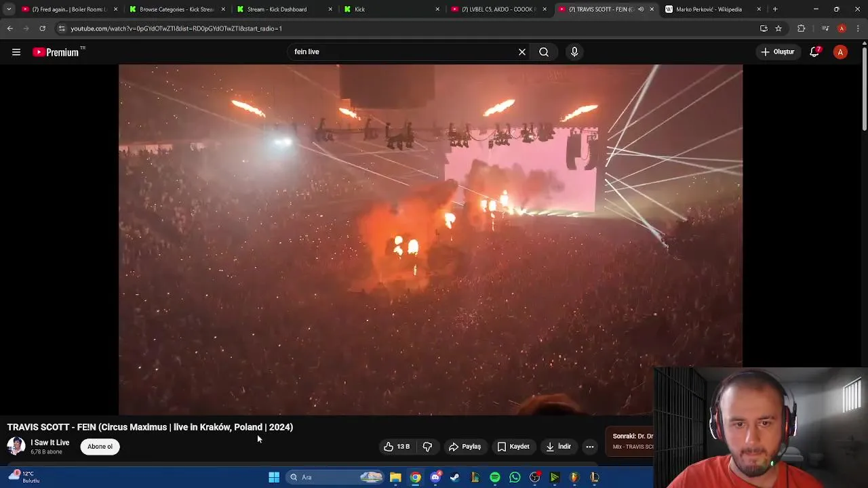Go back in browser history
The image size is (868, 488).
coord(10,28)
